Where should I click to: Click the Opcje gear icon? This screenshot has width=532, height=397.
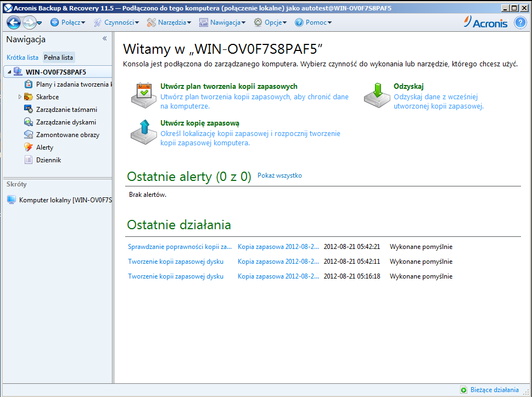258,22
